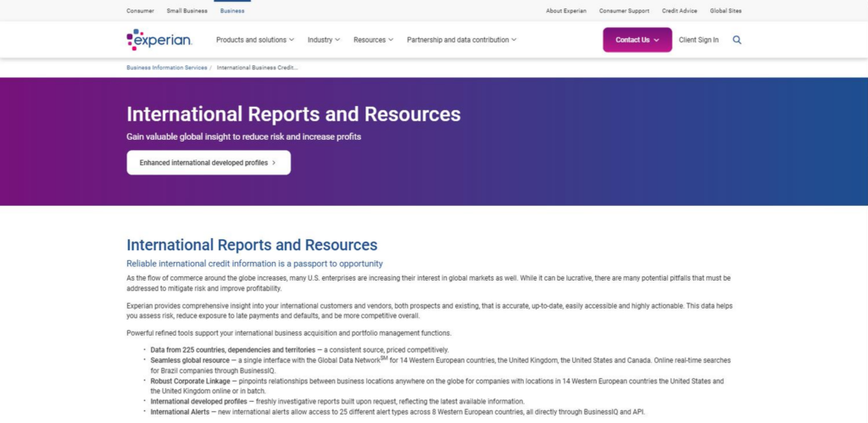Open Consumer Support link
This screenshot has width=868, height=423.
[x=624, y=10]
